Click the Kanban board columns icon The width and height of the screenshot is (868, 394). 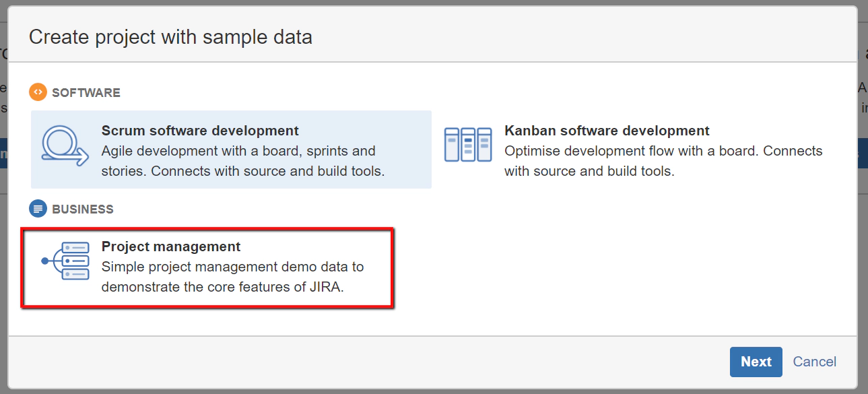(468, 143)
